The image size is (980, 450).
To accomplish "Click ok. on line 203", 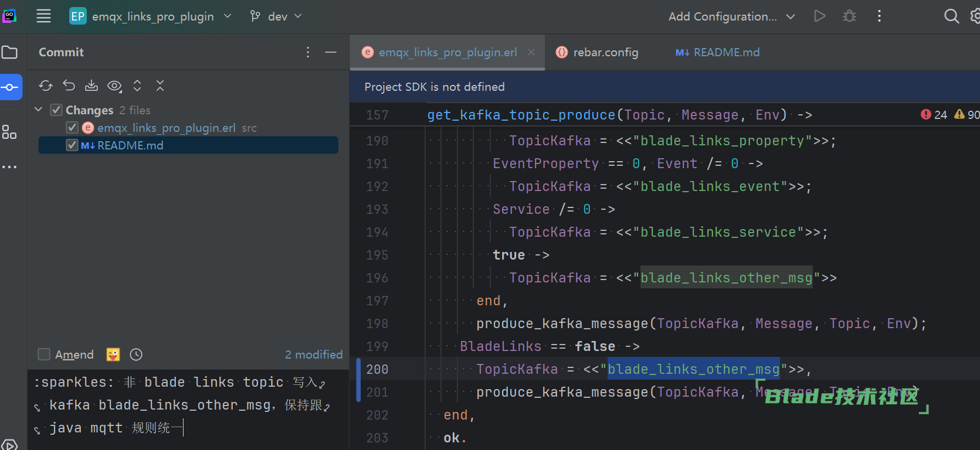I will 455,438.
